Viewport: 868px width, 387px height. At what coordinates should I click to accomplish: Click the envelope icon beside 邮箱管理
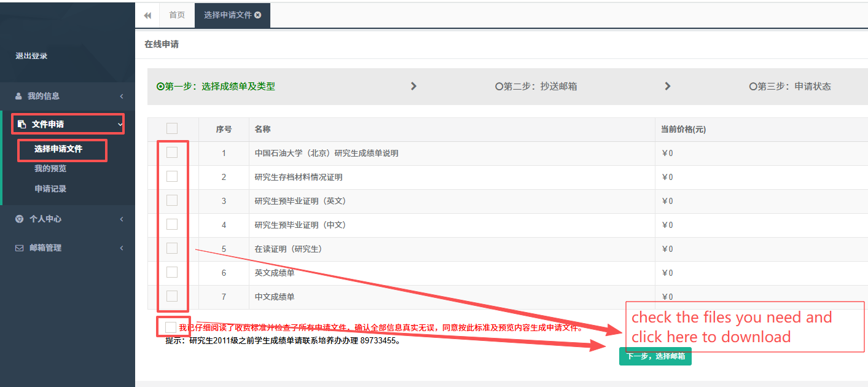[x=19, y=248]
